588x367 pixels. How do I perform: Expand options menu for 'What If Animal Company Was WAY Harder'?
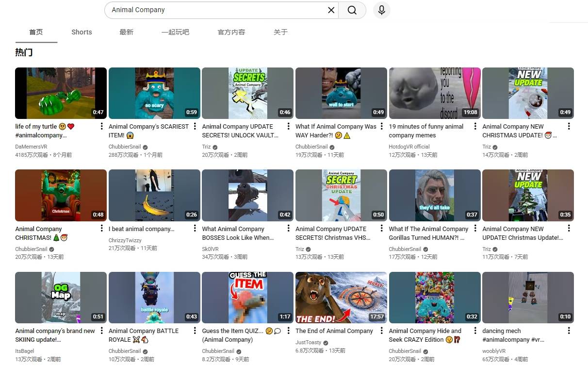382,127
